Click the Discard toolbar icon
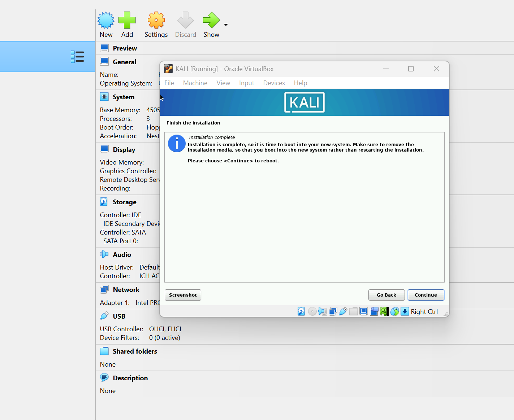This screenshot has width=514, height=420. 186,20
